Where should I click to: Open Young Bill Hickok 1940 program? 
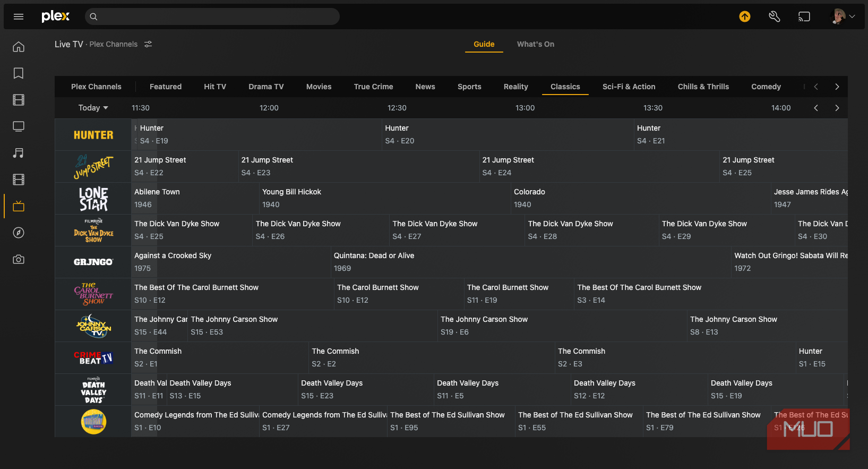click(385, 199)
